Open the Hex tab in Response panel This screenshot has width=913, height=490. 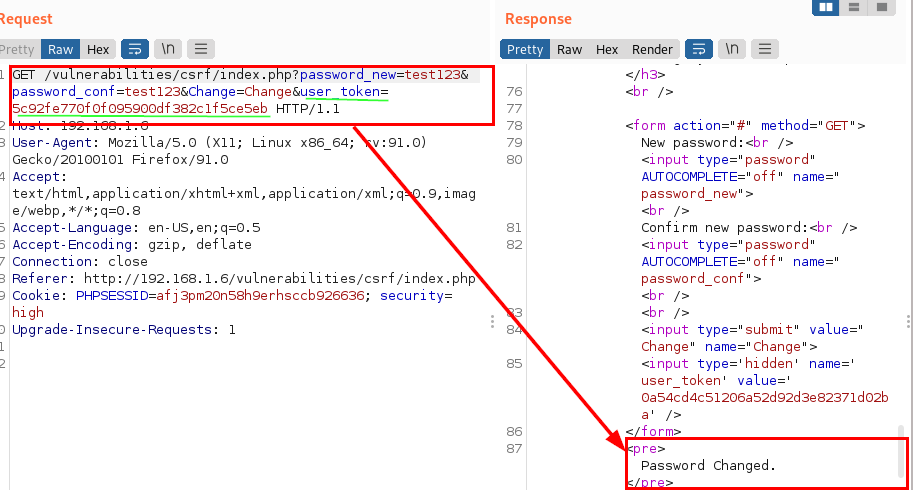(607, 49)
